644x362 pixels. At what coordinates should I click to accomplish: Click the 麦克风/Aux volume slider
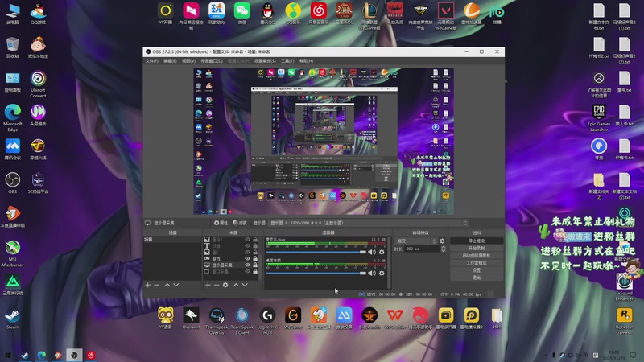click(316, 252)
